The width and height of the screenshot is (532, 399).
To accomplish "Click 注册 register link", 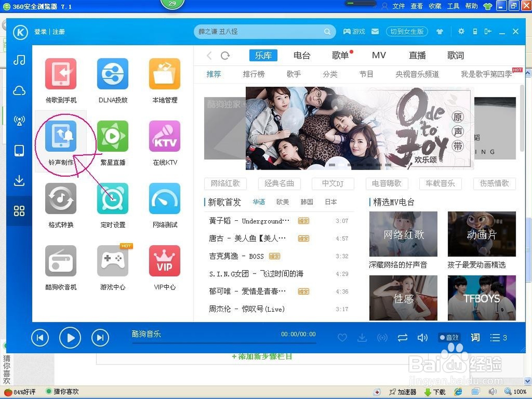I will tap(59, 31).
